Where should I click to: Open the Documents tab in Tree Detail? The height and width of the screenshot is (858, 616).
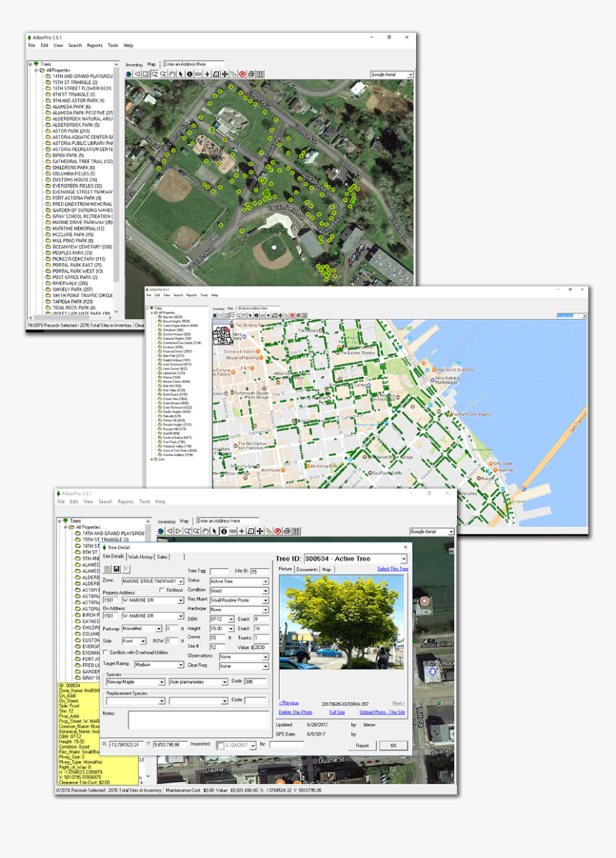307,569
